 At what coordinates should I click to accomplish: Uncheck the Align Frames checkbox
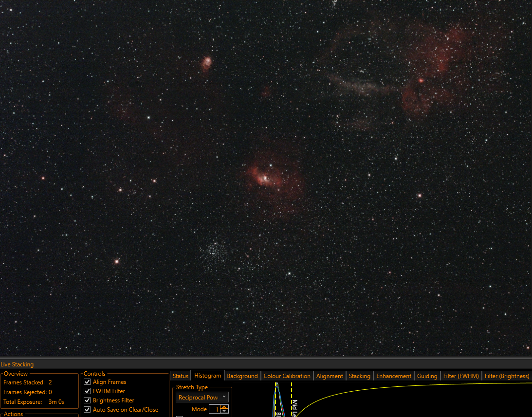tap(87, 381)
